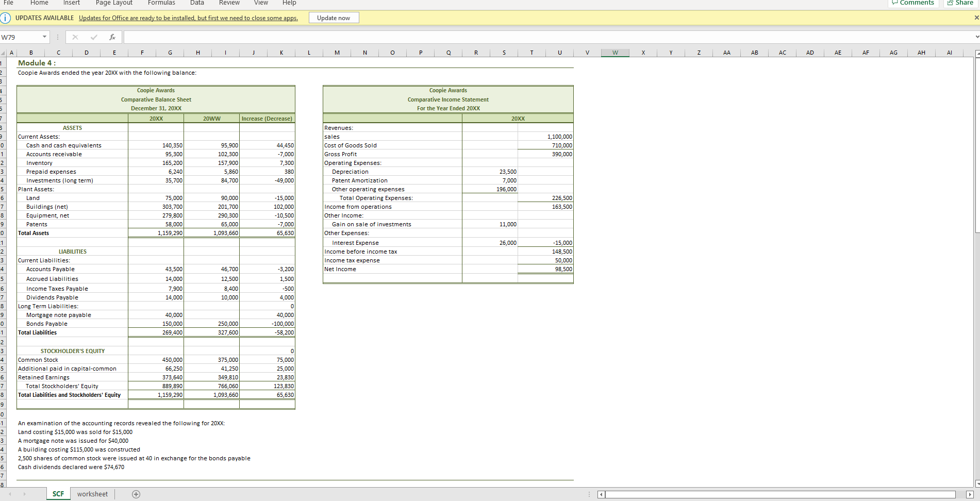Click the Updates for Office link
The image size is (980, 501).
188,18
